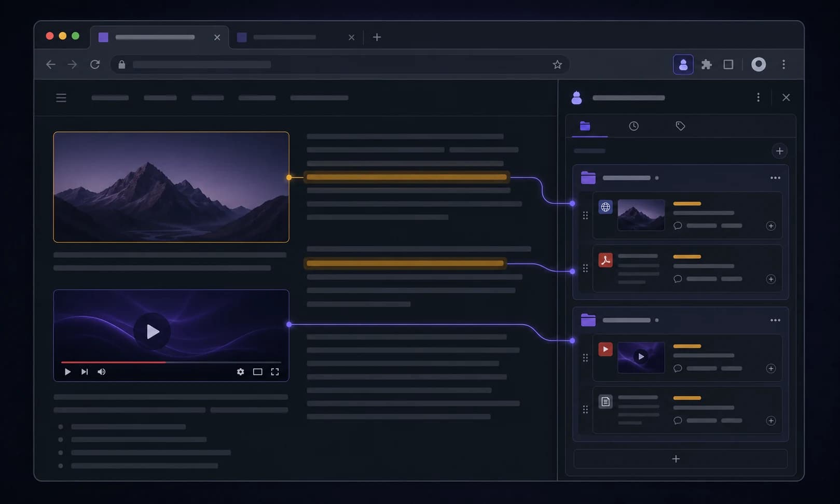Open the circular profile avatar
The height and width of the screenshot is (504, 840).
(x=759, y=64)
